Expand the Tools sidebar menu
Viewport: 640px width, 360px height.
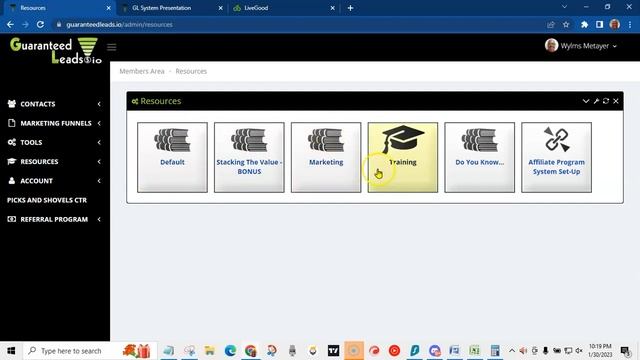pyautogui.click(x=55, y=142)
